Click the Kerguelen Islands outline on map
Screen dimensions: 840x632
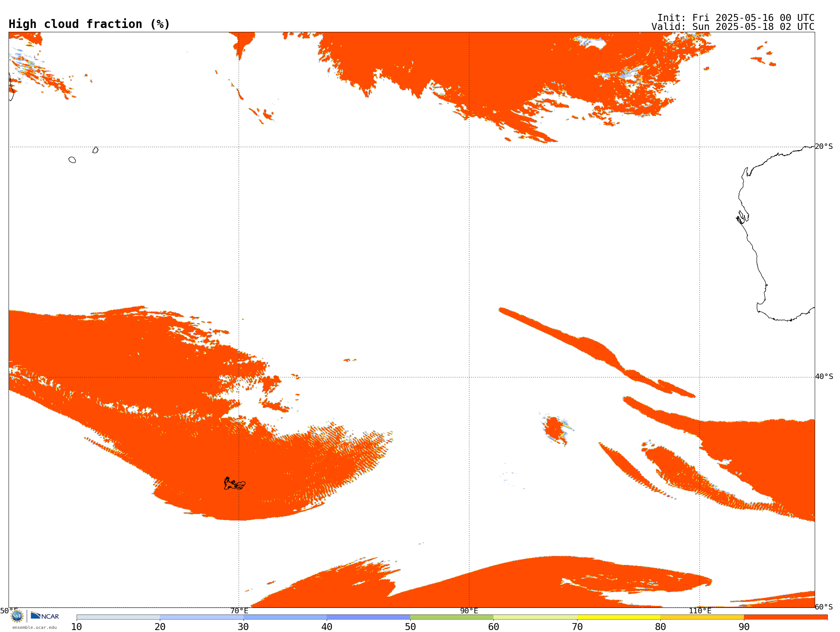pyautogui.click(x=234, y=484)
